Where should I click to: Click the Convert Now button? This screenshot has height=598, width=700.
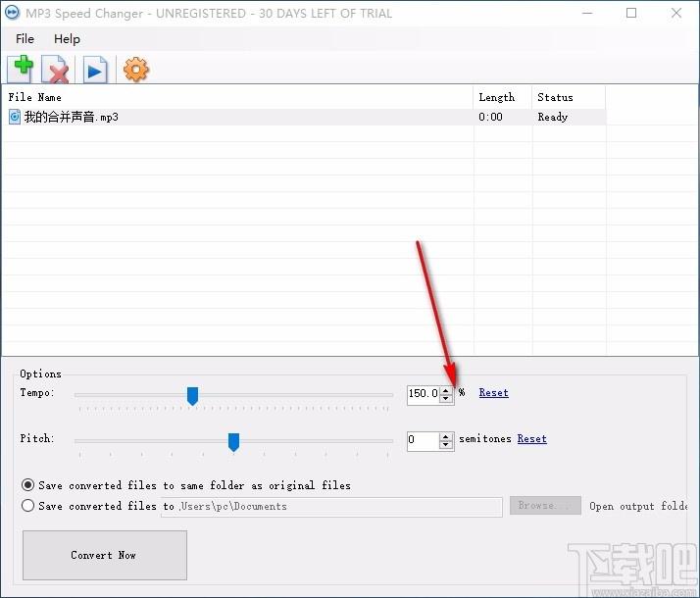(x=104, y=555)
